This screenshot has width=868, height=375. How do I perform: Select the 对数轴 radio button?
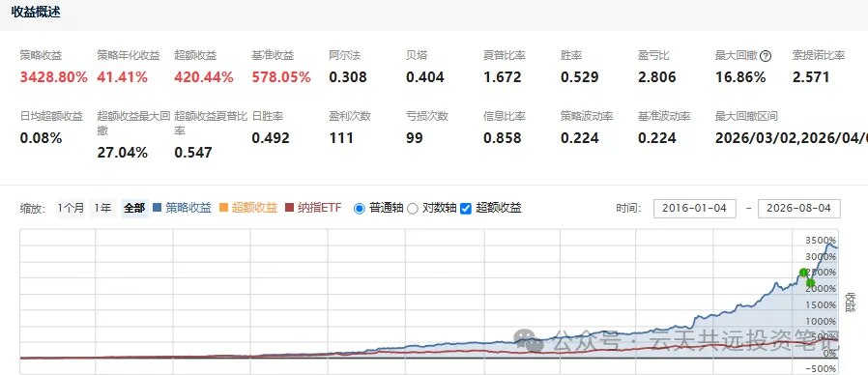tap(412, 209)
